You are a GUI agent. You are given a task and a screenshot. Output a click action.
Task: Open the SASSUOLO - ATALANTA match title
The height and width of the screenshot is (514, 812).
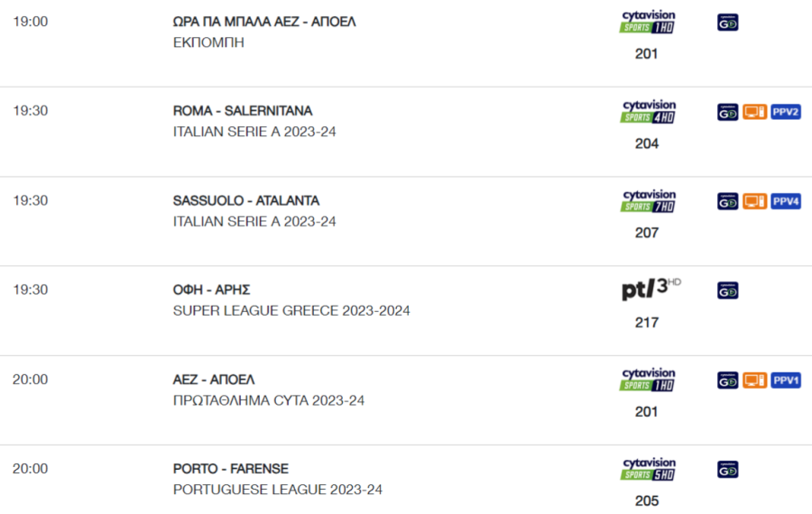point(246,200)
